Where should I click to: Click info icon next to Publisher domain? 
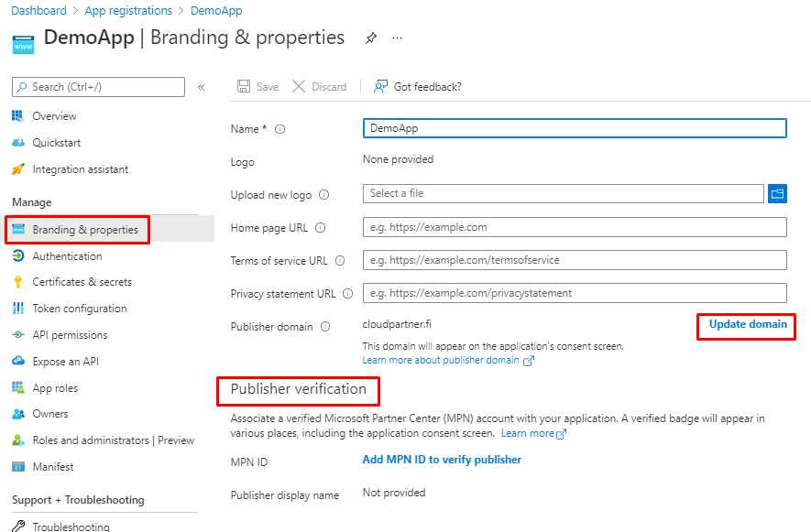325,327
